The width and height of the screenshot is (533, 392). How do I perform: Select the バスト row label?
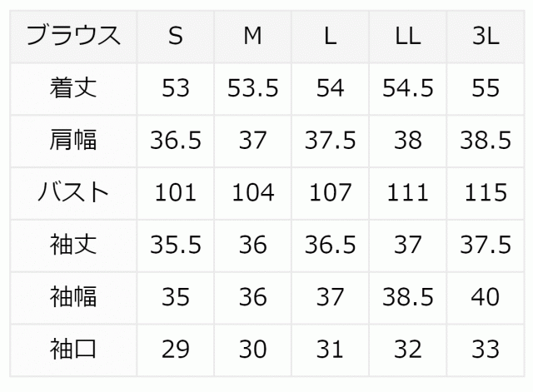[73, 192]
